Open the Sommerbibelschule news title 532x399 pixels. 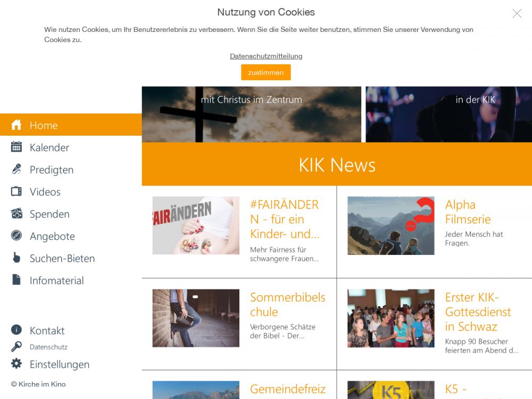click(287, 304)
